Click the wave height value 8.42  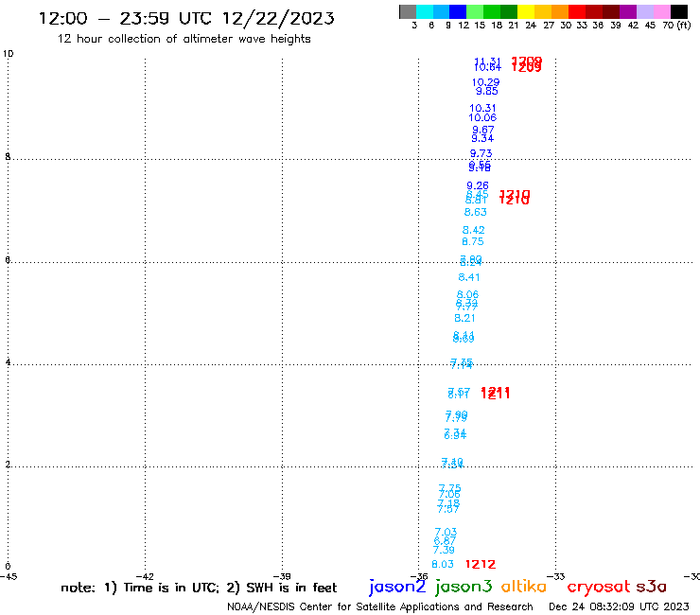coord(473,230)
